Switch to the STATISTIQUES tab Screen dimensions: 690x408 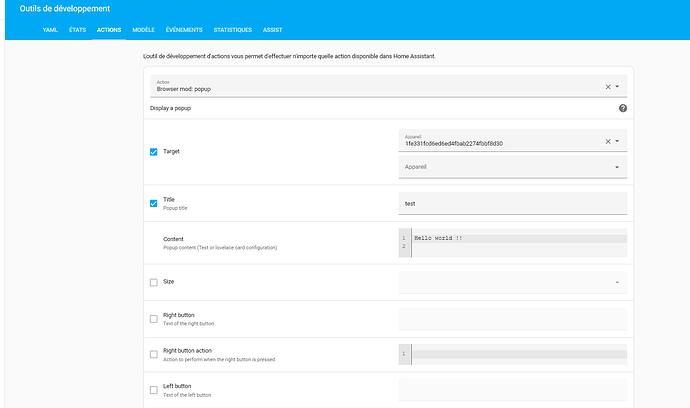coord(230,30)
